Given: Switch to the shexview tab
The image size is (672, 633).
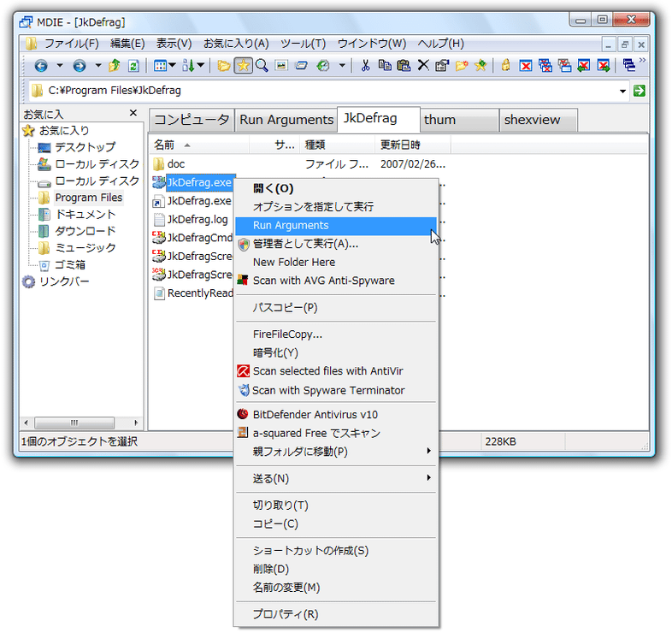Looking at the screenshot, I should click(x=539, y=120).
